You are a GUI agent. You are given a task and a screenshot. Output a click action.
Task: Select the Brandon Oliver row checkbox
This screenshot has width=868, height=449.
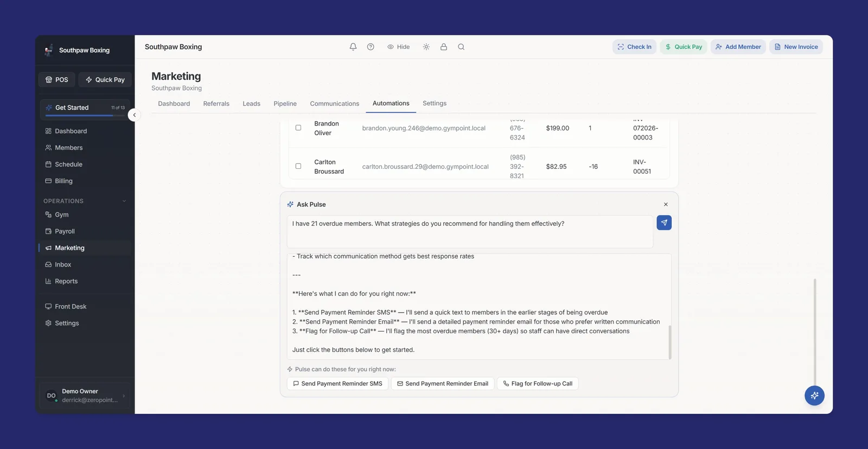(x=298, y=128)
